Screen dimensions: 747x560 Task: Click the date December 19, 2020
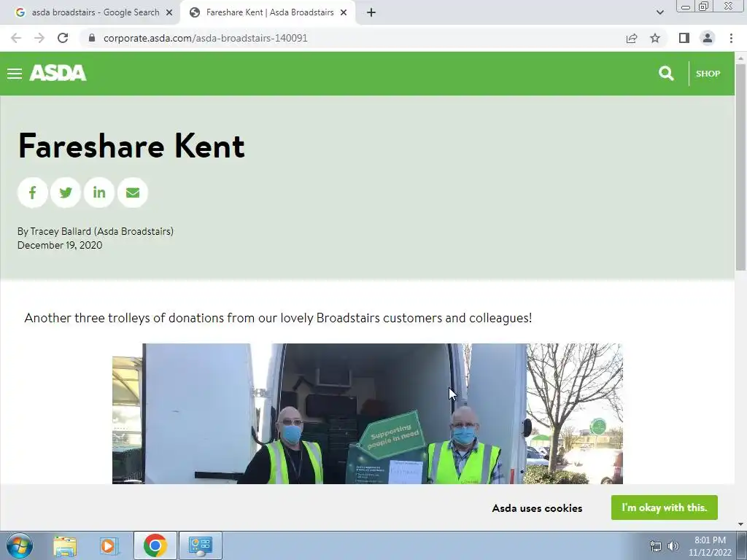[x=60, y=245]
